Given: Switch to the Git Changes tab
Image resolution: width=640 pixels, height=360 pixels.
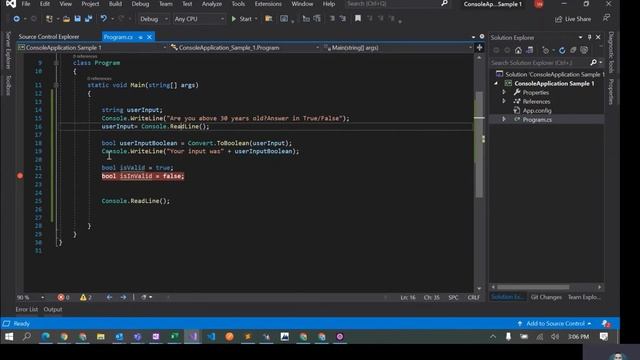Looking at the screenshot, I should tap(546, 297).
